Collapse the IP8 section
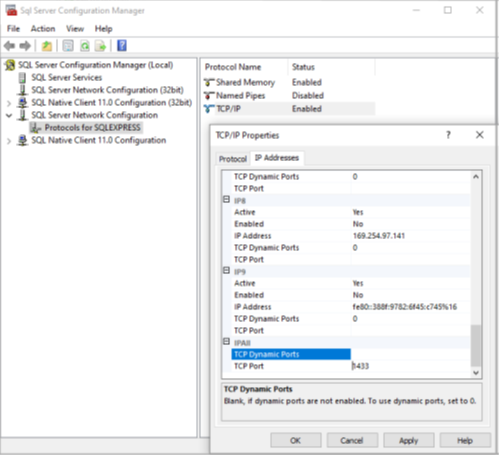499x455 pixels. (x=226, y=199)
